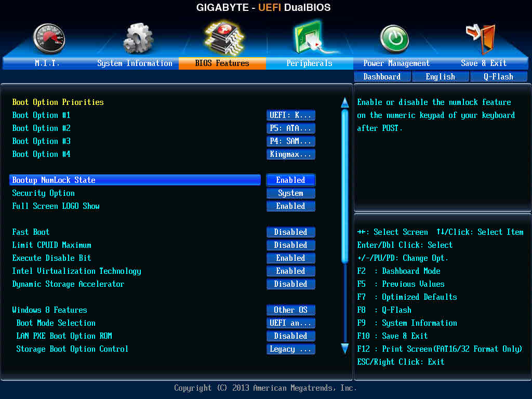
Task: Toggle Fast Boot Disabled value
Action: [x=291, y=232]
